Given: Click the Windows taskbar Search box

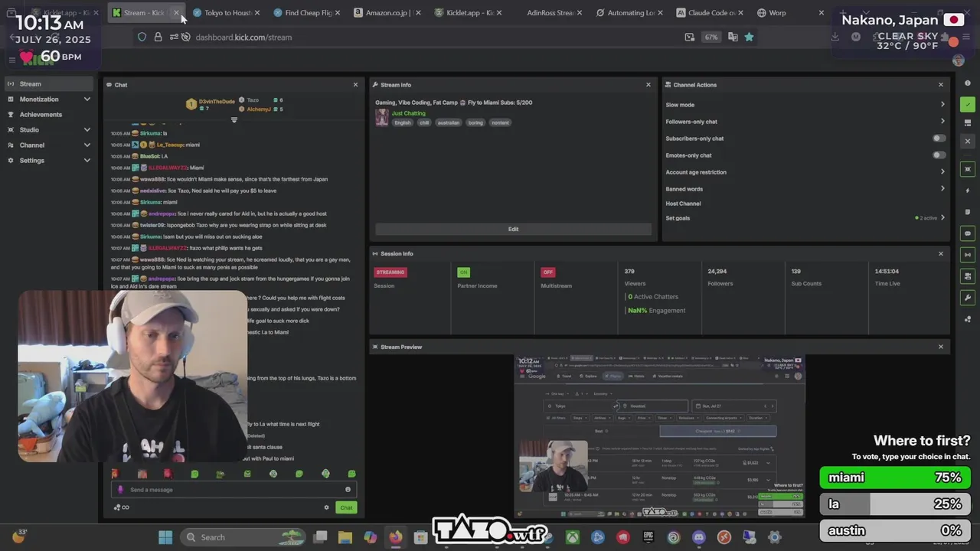Looking at the screenshot, I should pos(244,537).
